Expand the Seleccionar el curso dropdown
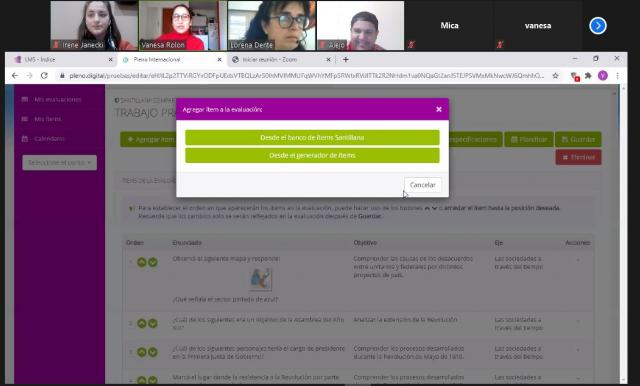Viewport: 640px width, 386px height. coord(60,163)
